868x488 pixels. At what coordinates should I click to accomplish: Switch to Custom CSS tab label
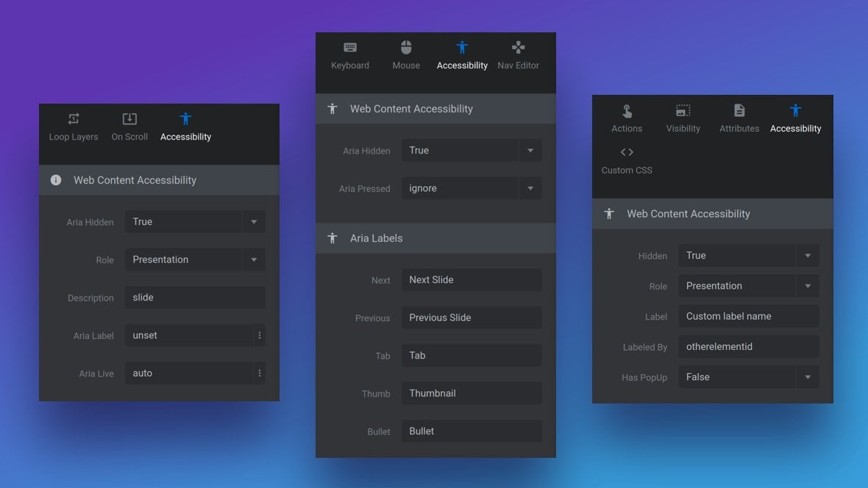click(x=627, y=171)
